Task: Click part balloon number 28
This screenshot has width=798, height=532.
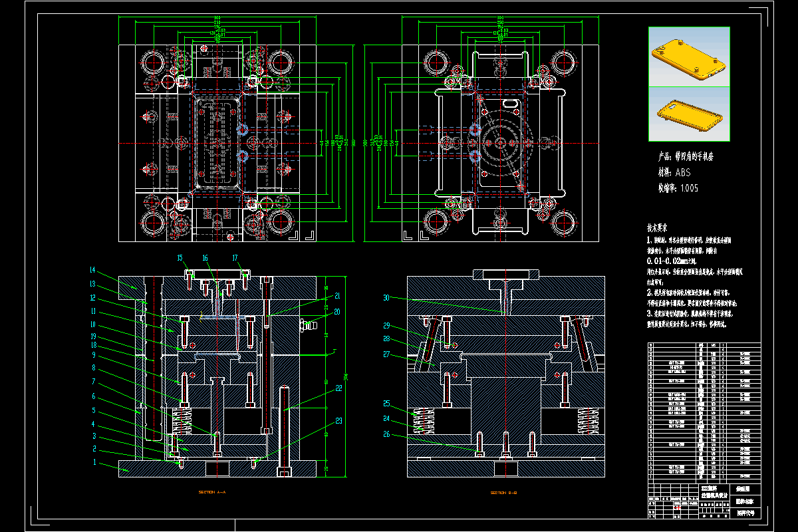Action: (x=387, y=339)
